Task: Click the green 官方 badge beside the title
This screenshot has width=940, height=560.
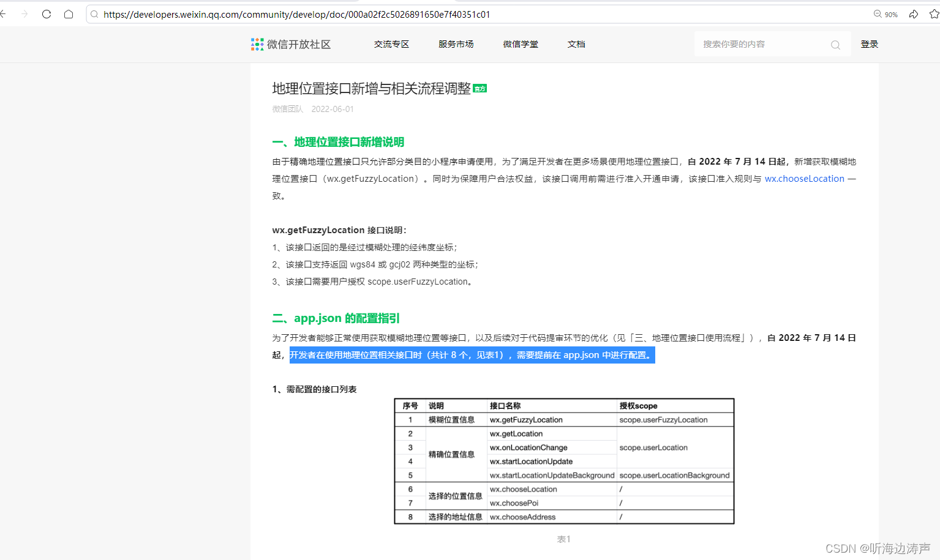Action: (x=480, y=88)
